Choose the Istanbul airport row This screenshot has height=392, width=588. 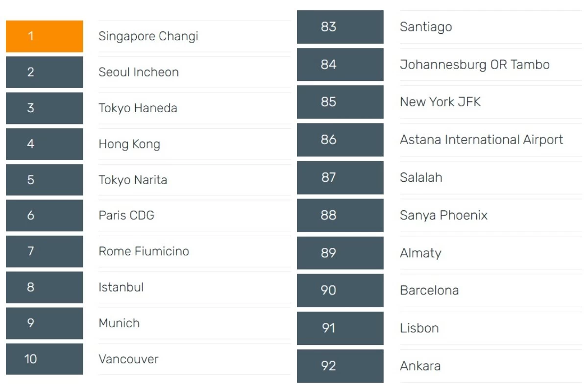point(121,287)
